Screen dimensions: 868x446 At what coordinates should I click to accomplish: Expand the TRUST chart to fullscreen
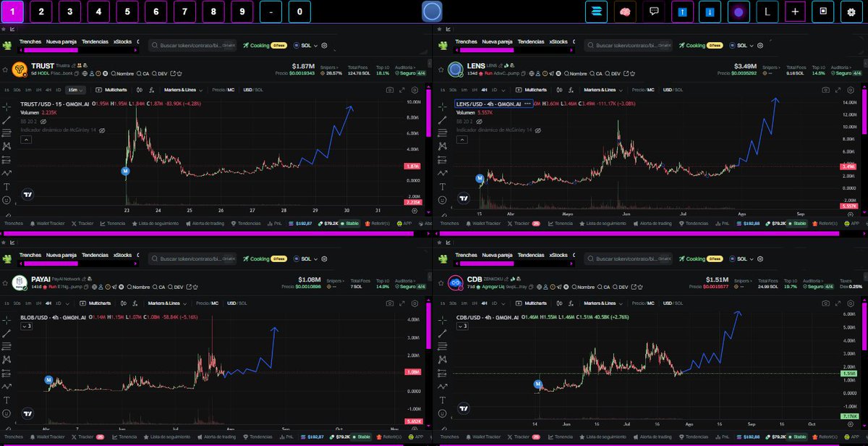point(402,90)
